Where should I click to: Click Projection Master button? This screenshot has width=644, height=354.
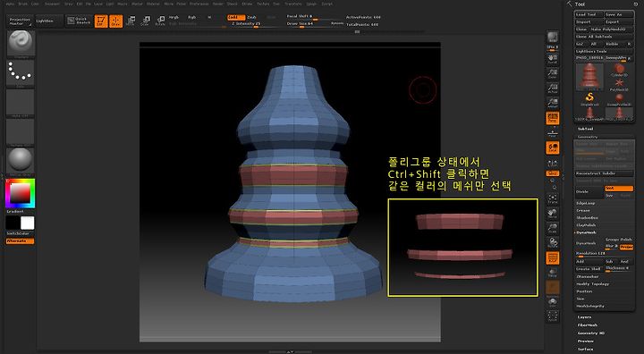(20, 21)
